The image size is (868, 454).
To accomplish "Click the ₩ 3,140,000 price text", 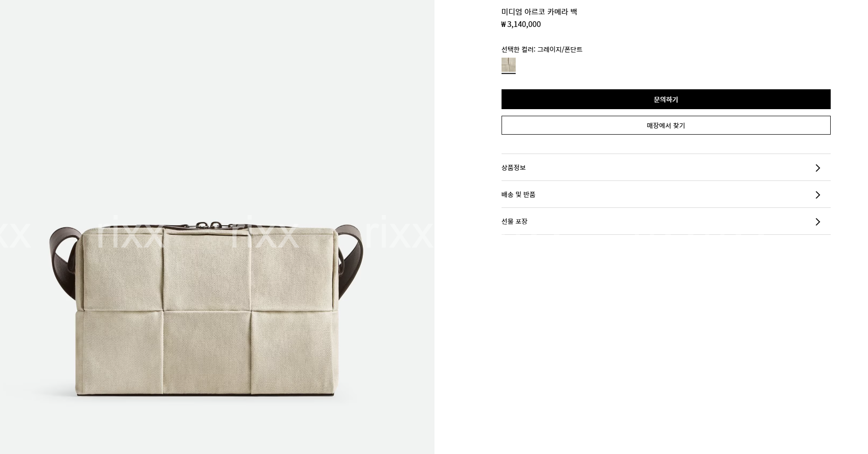I will click(x=521, y=25).
